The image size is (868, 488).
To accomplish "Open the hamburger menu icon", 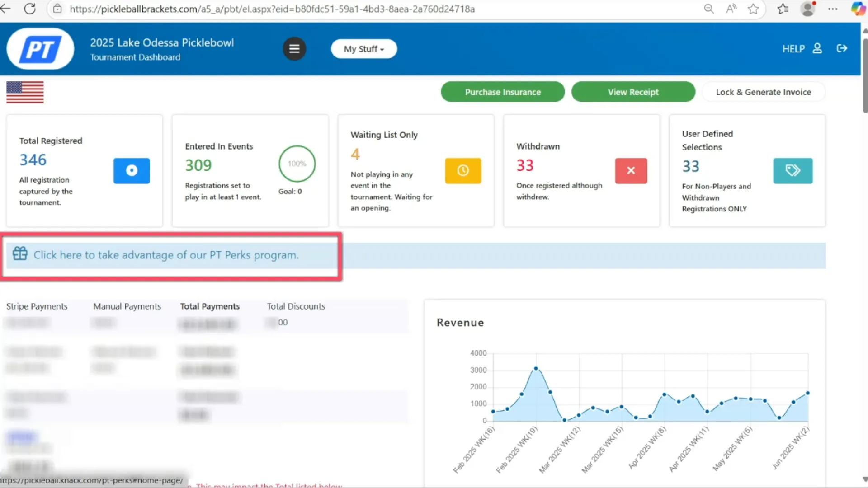I will (x=294, y=49).
